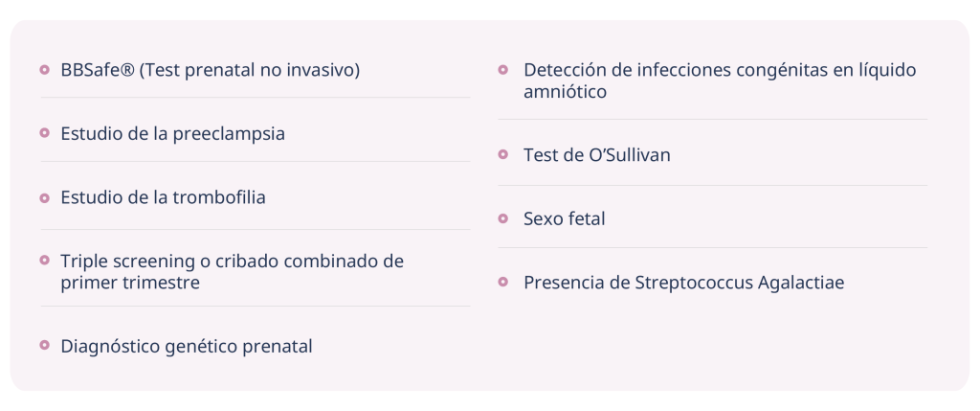Viewport: 980px width, 411px height.
Task: Select the bullet before Presencia de Streptococcus Agalactiae
Action: 503,283
